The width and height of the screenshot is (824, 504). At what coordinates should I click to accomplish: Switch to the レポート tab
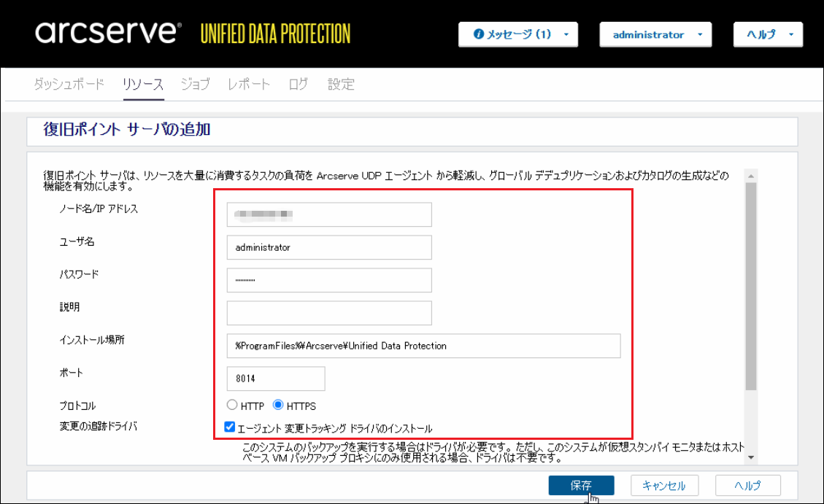click(249, 84)
